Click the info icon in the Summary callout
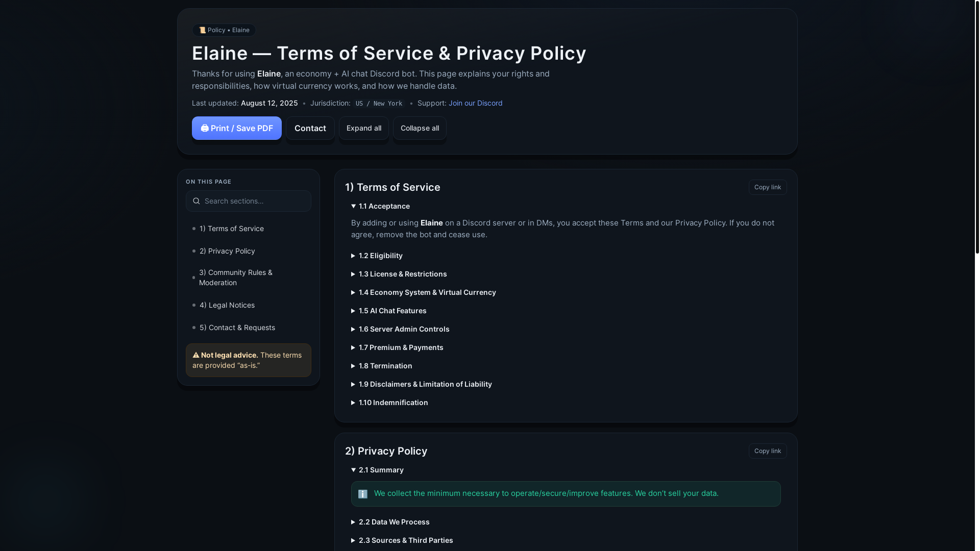Viewport: 980px width, 551px height. tap(363, 494)
